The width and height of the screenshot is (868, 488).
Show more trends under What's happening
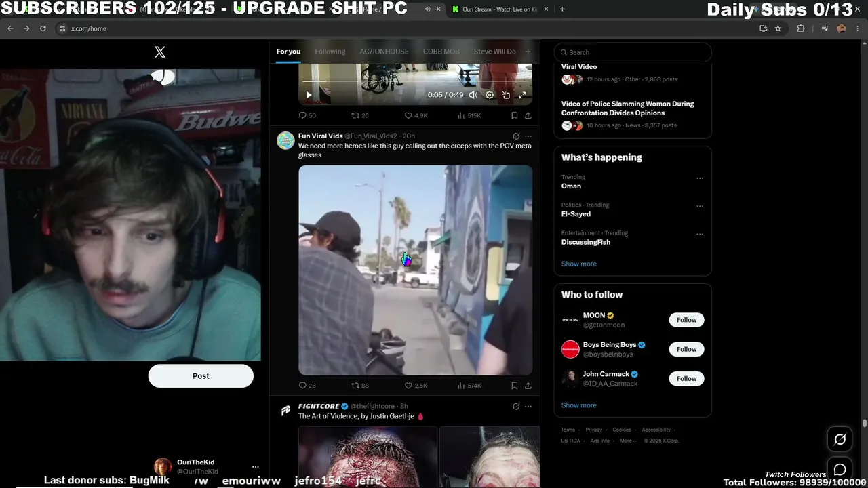tap(579, 264)
